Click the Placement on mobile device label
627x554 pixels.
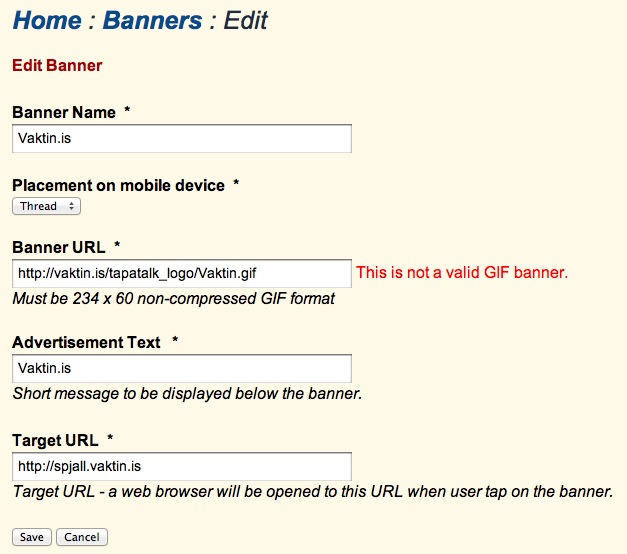118,185
